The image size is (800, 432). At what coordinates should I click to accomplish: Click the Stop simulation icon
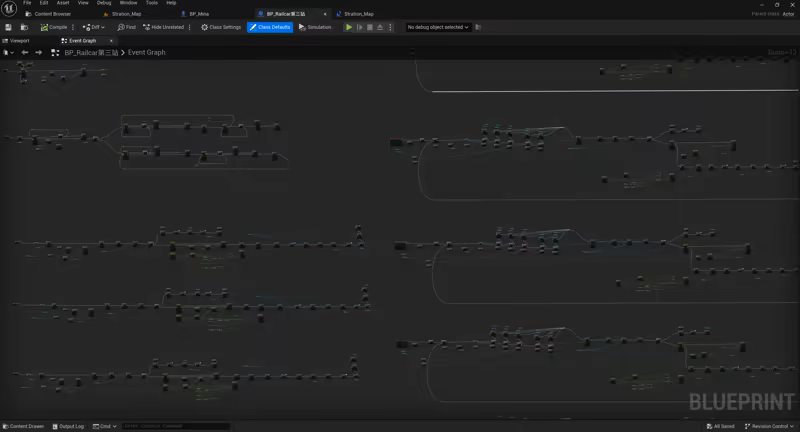coord(370,27)
